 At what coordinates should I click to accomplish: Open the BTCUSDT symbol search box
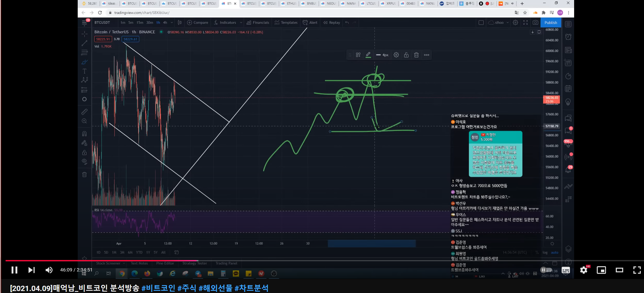(x=102, y=23)
